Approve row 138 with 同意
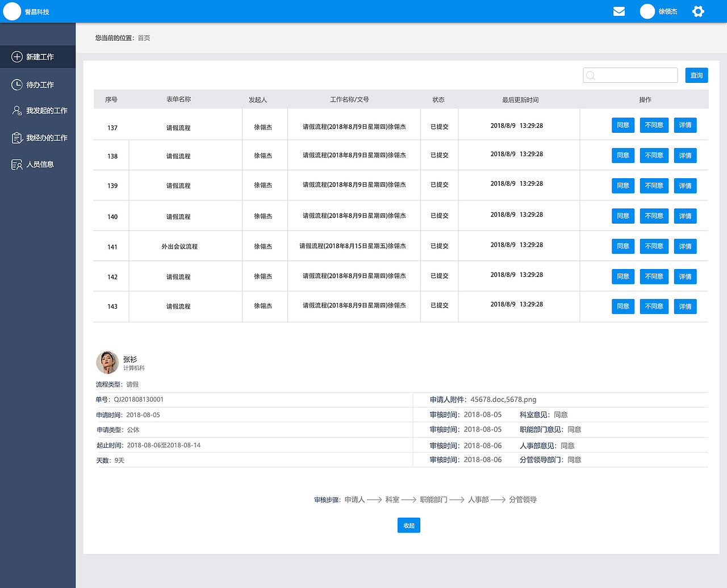The height and width of the screenshot is (588, 727). coord(623,156)
